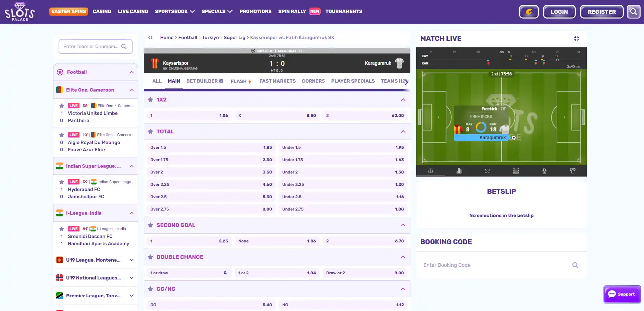This screenshot has width=644, height=311.
Task: Click the goal ball marker on match timeline
Action: [542, 56]
